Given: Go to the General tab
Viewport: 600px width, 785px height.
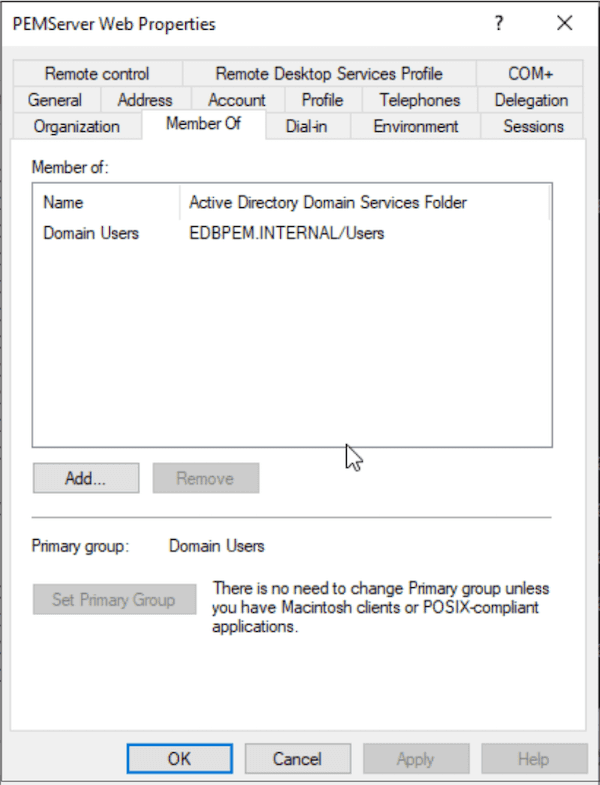Looking at the screenshot, I should click(x=55, y=100).
